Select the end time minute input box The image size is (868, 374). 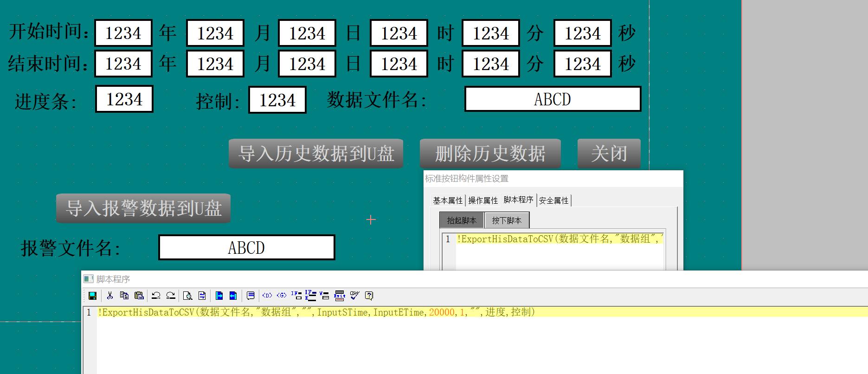[x=491, y=64]
